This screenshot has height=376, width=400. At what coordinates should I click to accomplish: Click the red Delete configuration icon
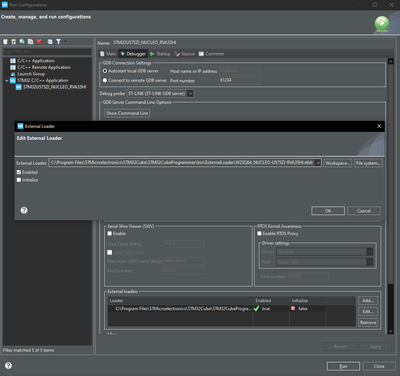click(x=39, y=42)
